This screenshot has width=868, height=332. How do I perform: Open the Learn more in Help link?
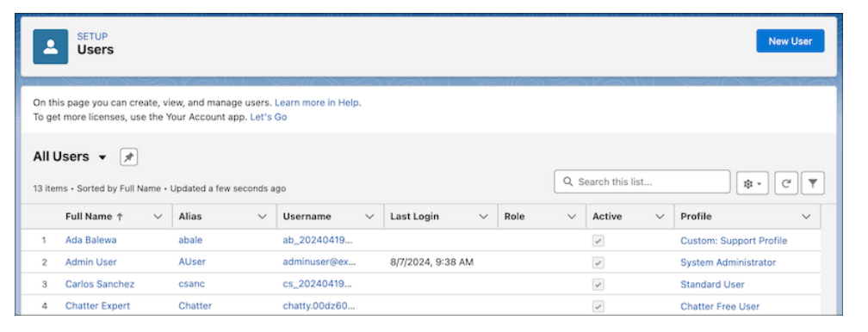318,103
